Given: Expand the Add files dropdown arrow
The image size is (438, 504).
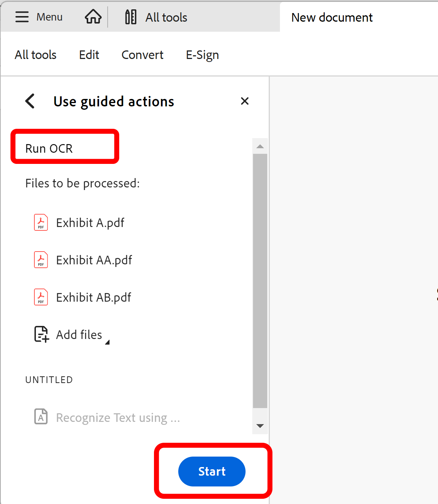Looking at the screenshot, I should coord(108,341).
